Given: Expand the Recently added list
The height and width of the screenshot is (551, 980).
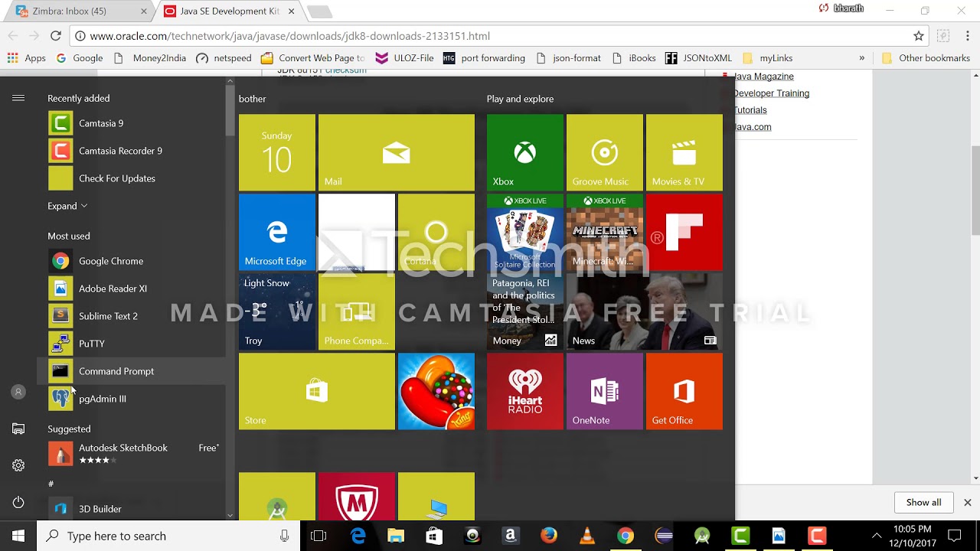Looking at the screenshot, I should coord(67,206).
